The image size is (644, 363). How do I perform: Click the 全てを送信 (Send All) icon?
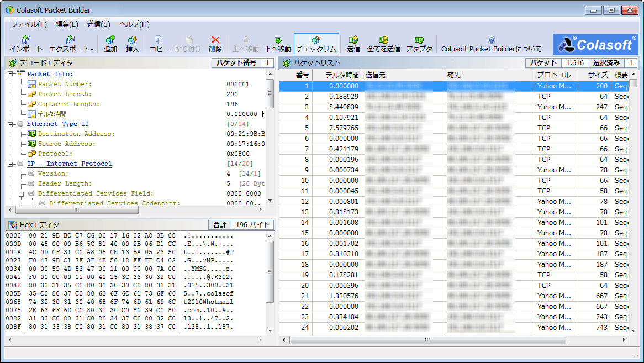pos(384,40)
